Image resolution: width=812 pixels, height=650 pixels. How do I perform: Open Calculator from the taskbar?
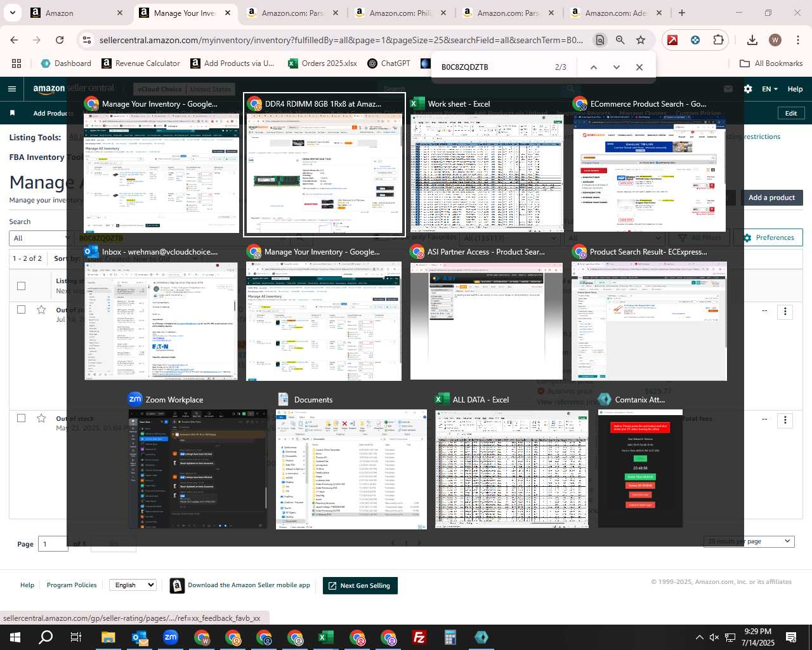[x=450, y=637]
